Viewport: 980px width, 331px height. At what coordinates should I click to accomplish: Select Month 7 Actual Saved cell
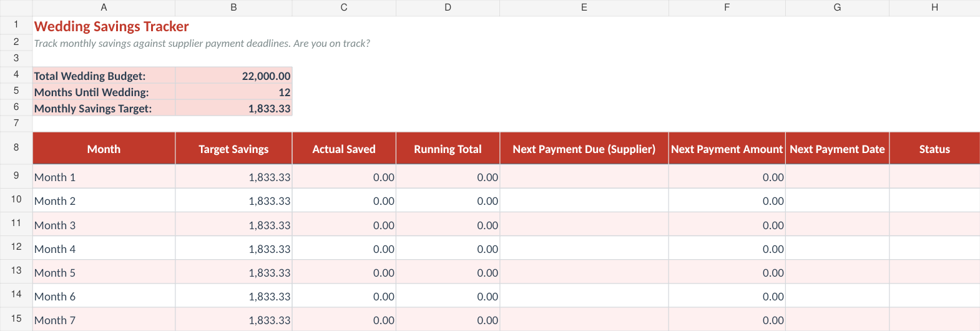click(x=344, y=319)
